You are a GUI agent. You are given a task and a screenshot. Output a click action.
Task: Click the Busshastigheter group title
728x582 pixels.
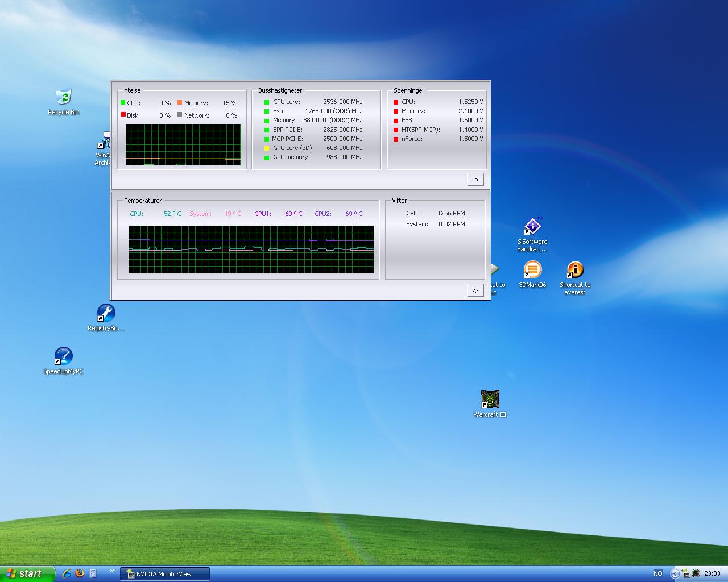click(x=280, y=90)
